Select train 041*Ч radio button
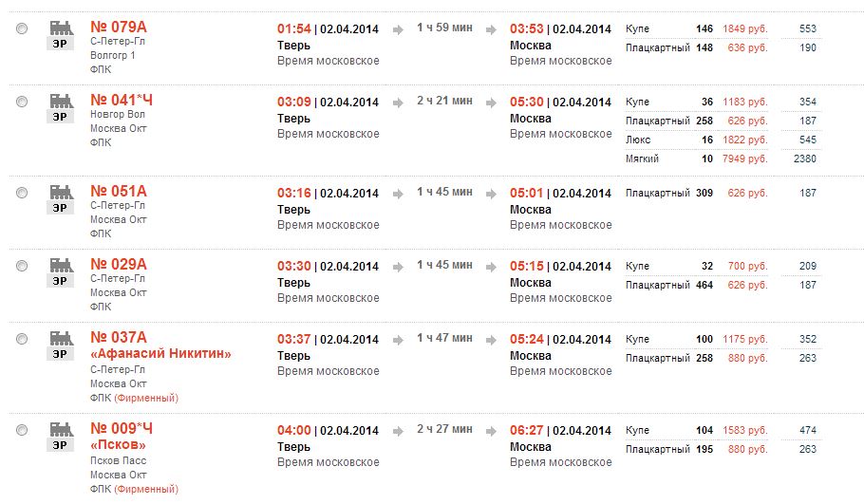This screenshot has width=864, height=504. click(22, 102)
